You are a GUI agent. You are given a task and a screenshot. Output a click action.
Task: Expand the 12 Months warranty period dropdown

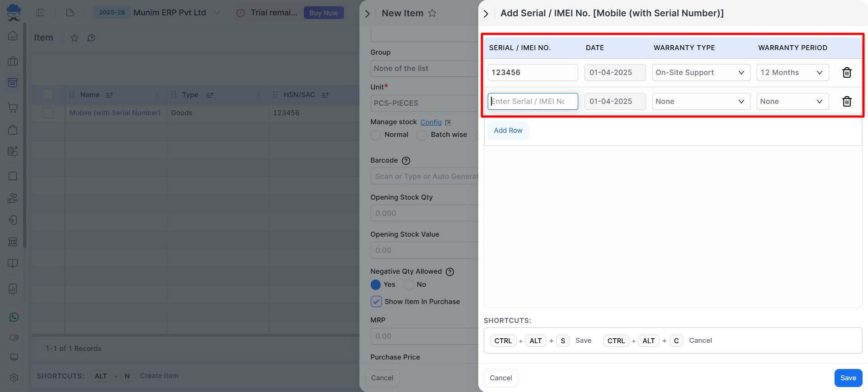pyautogui.click(x=793, y=73)
